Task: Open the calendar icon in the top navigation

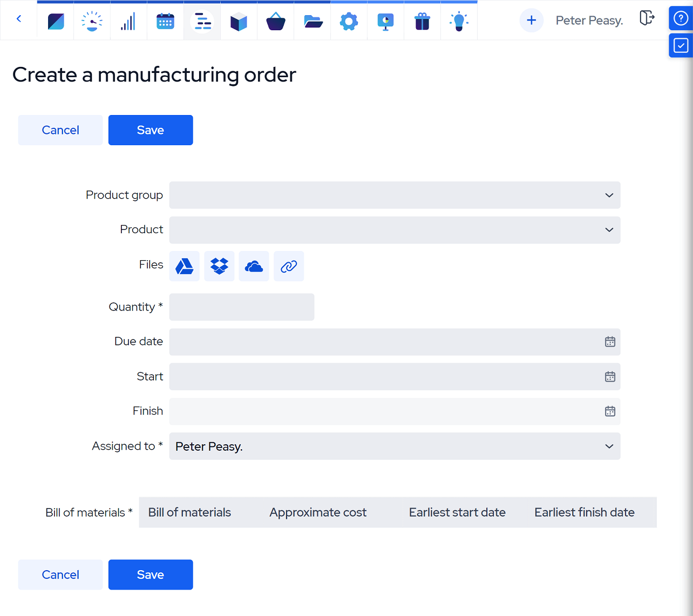Action: click(x=165, y=21)
